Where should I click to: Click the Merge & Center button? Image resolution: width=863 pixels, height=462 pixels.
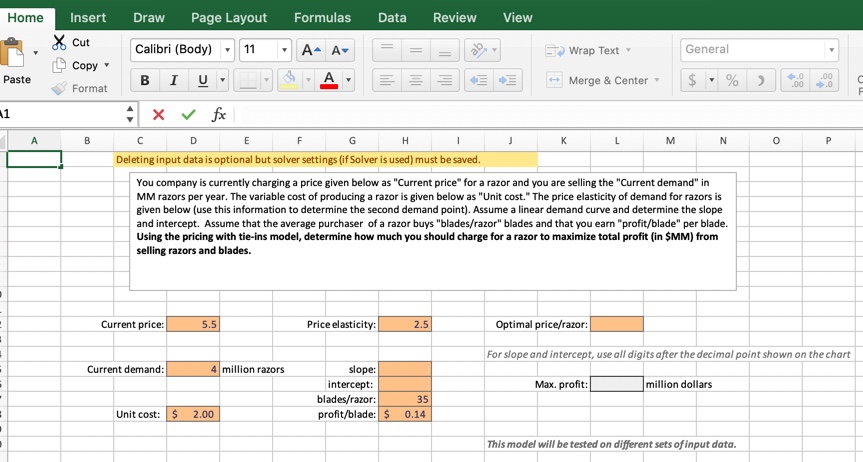pyautogui.click(x=603, y=80)
